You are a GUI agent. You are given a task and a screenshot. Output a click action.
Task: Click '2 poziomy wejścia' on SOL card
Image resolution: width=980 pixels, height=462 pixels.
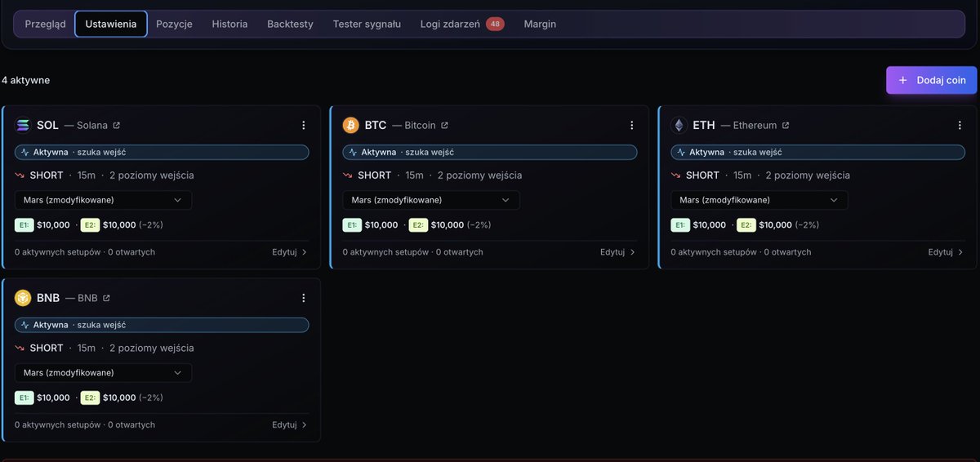pyautogui.click(x=152, y=175)
